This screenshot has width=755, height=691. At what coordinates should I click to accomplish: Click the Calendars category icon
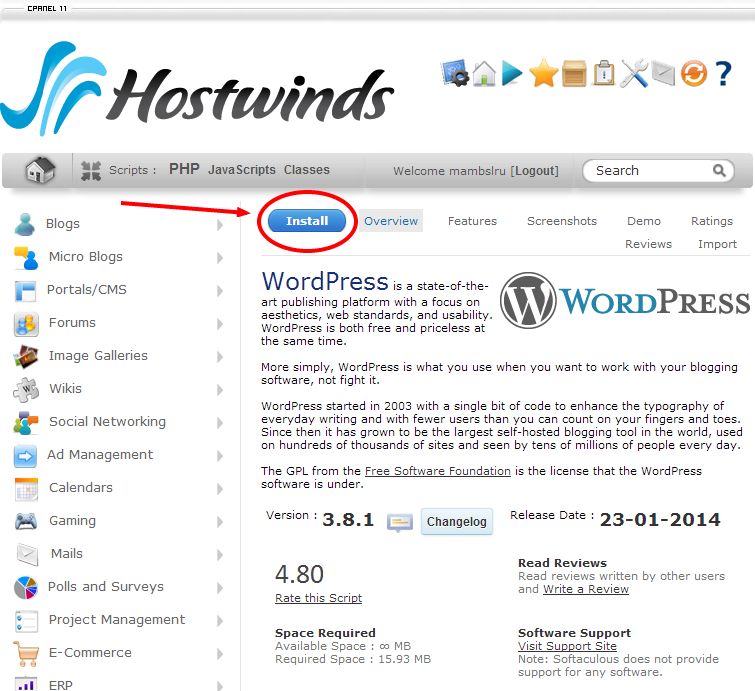point(26,489)
